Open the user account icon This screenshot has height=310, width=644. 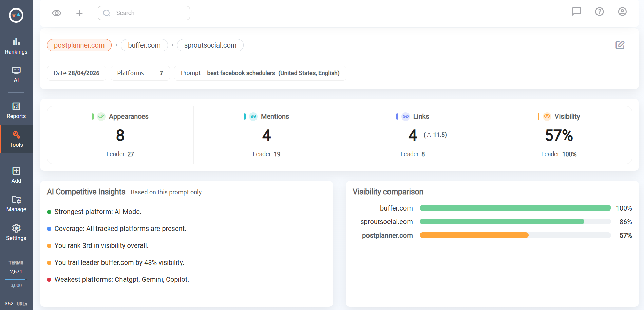[x=622, y=12]
